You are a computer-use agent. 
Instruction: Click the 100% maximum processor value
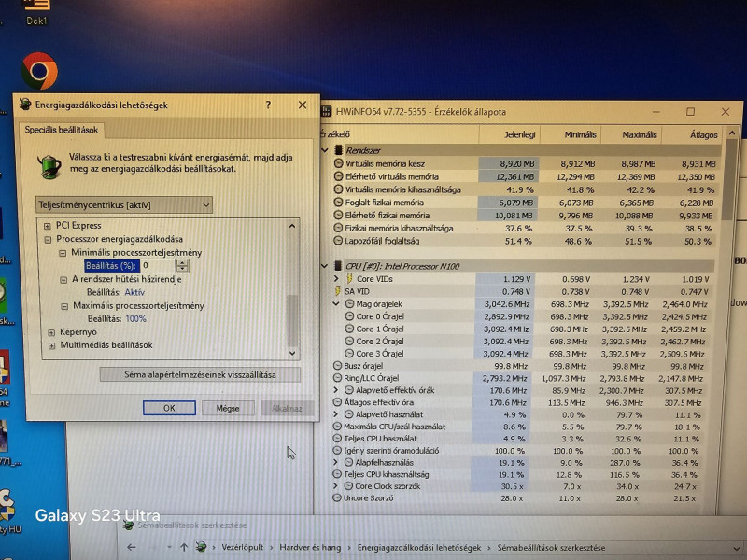pyautogui.click(x=135, y=318)
